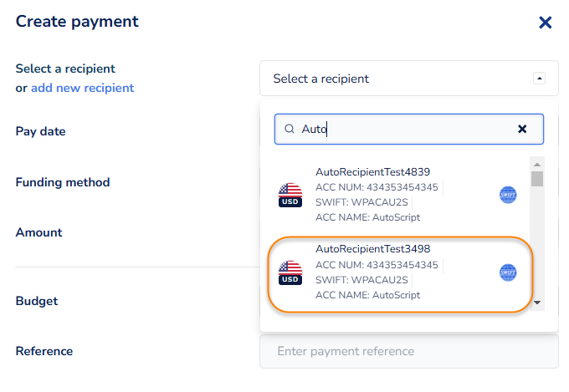Image resolution: width=569 pixels, height=392 pixels.
Task: Click the USD flag icon for AutoRecipientTest4839
Action: (290, 196)
